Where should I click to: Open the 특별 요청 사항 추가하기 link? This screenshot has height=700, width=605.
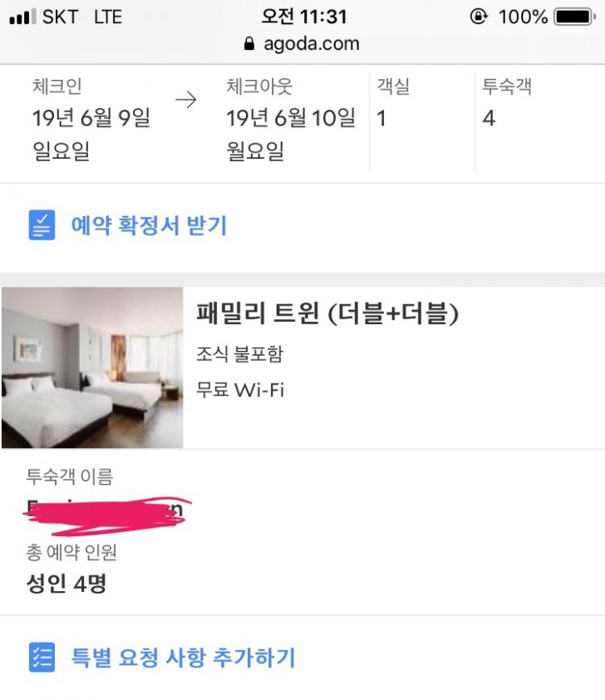coord(183,658)
